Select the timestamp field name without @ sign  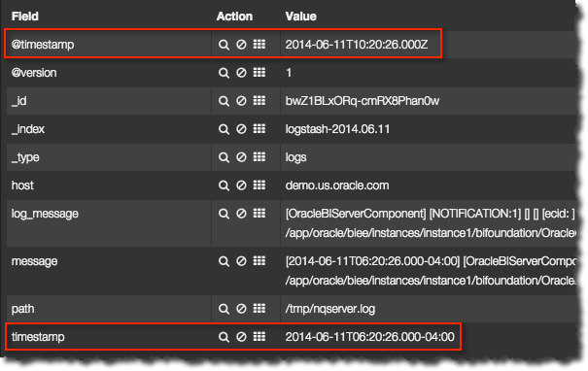pyautogui.click(x=38, y=337)
